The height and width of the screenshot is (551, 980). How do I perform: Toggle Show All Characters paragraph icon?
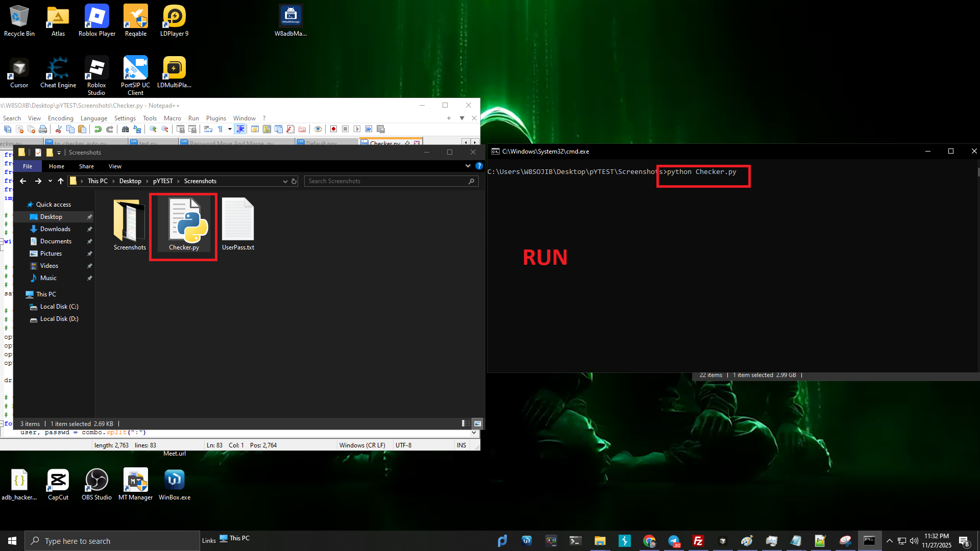tap(220, 129)
